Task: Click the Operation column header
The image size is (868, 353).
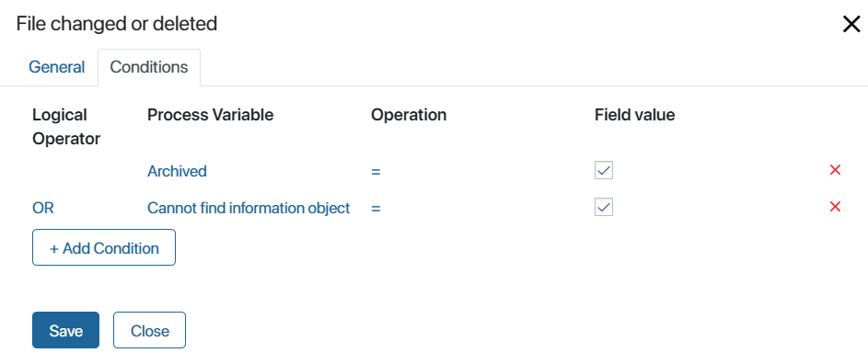Action: coord(409,115)
